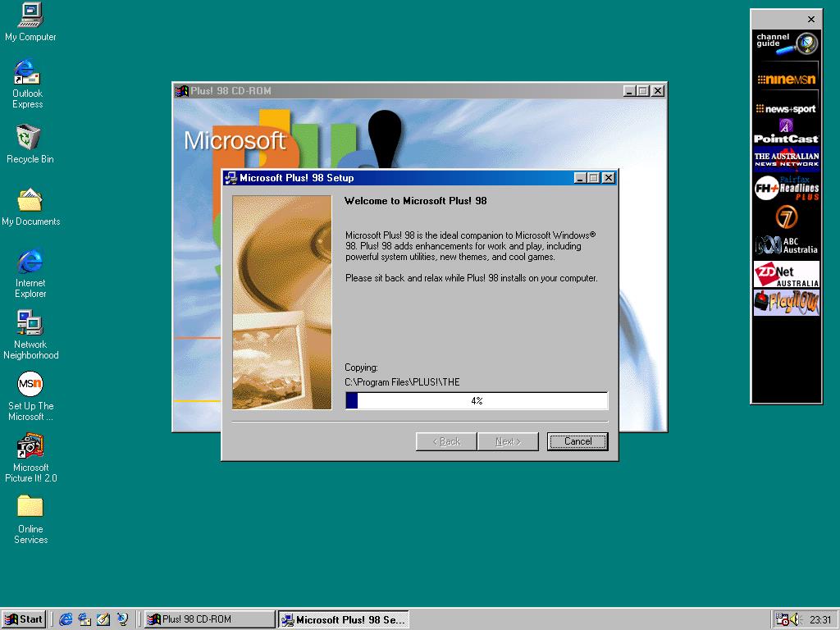Screen dimensions: 840x630
Task: Click the View Channels Quick Launch icon
Action: pos(123,619)
